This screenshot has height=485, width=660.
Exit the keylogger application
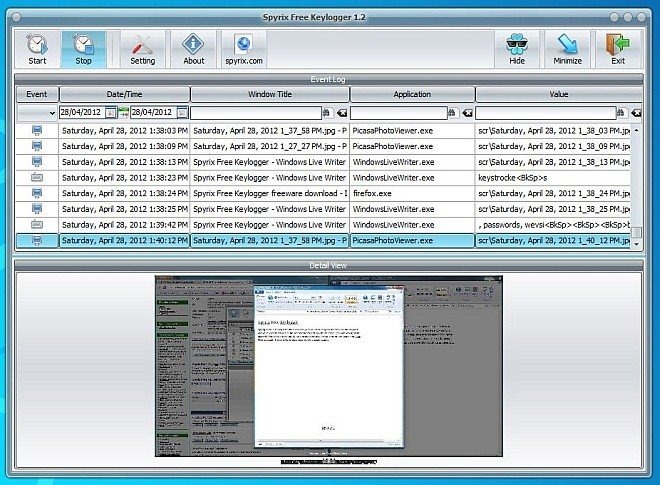618,49
